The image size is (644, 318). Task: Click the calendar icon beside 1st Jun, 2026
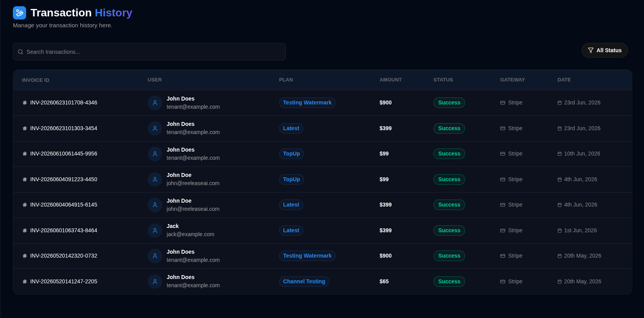click(x=559, y=231)
